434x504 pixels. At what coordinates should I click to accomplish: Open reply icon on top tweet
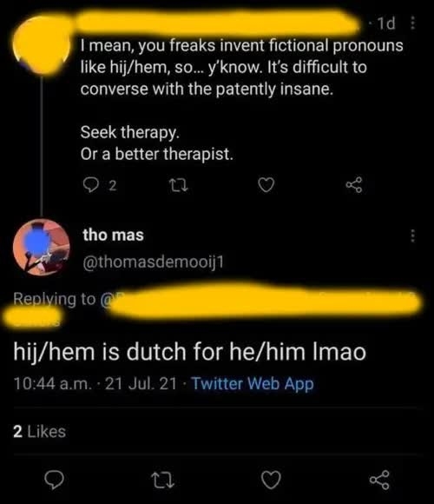point(90,185)
